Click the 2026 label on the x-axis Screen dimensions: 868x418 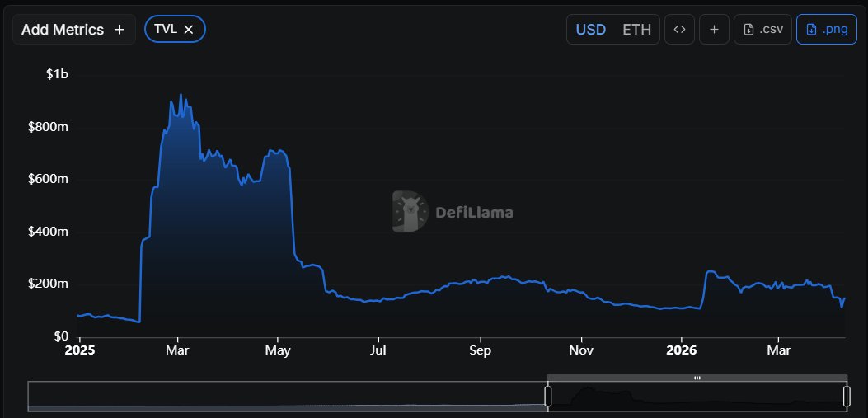click(681, 350)
